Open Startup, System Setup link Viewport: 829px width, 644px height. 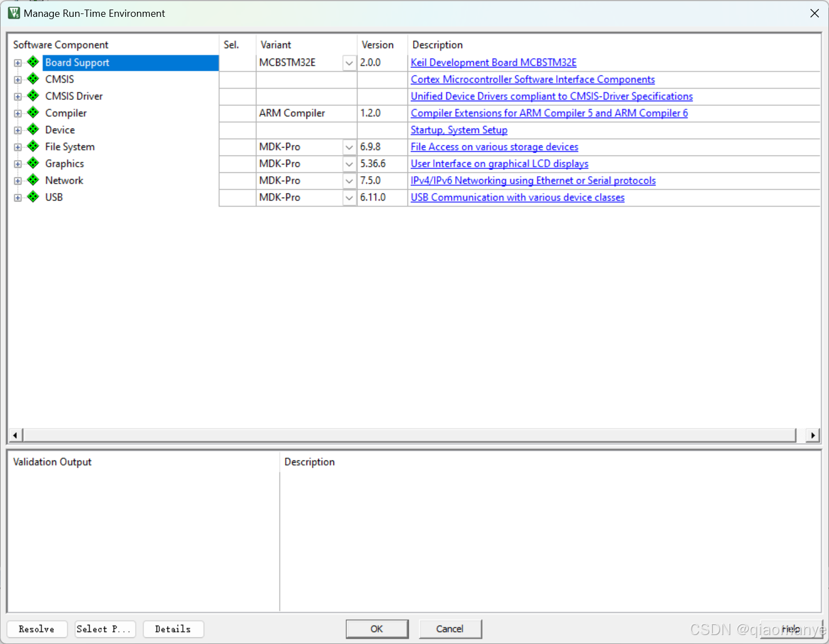[x=459, y=130]
